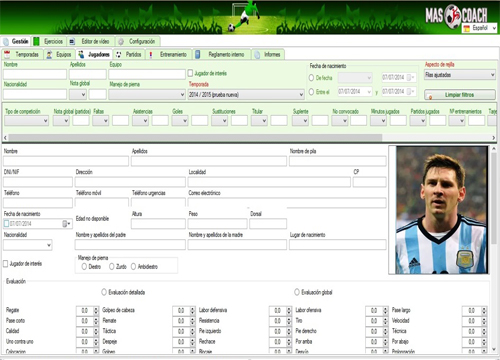Click the Temporadas calendar icon
Viewport: 500px width, 360px height.
(x=7, y=55)
